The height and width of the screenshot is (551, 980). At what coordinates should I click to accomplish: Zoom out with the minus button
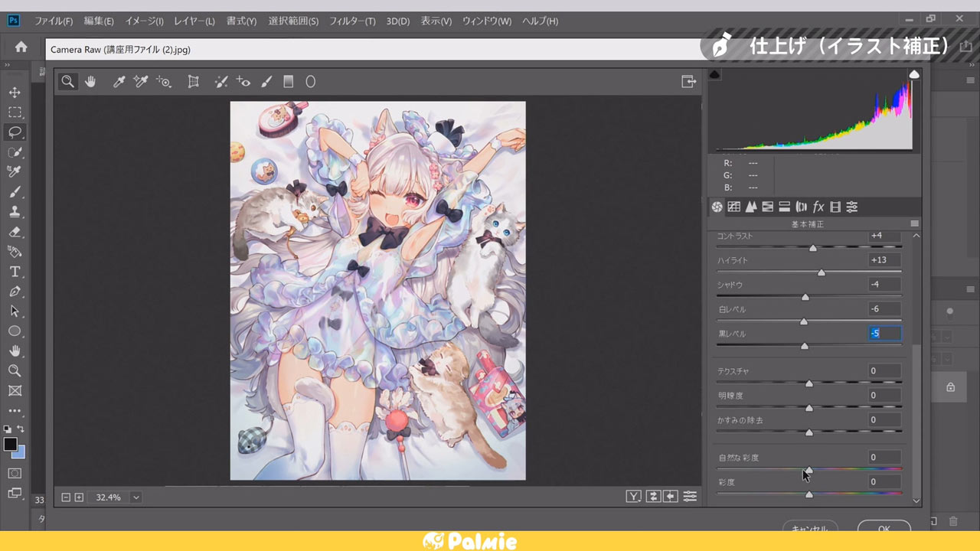(x=66, y=497)
